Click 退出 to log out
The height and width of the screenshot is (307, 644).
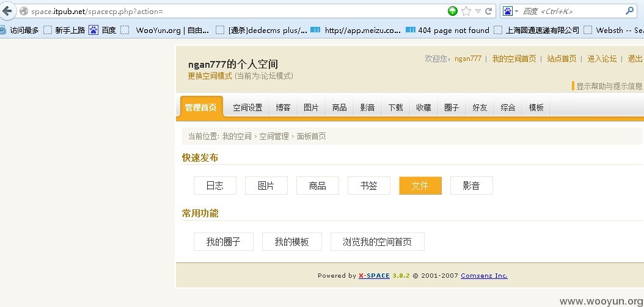click(x=635, y=59)
